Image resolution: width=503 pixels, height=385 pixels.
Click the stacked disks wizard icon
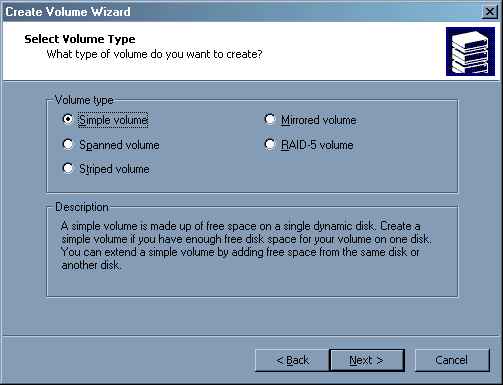tap(470, 52)
